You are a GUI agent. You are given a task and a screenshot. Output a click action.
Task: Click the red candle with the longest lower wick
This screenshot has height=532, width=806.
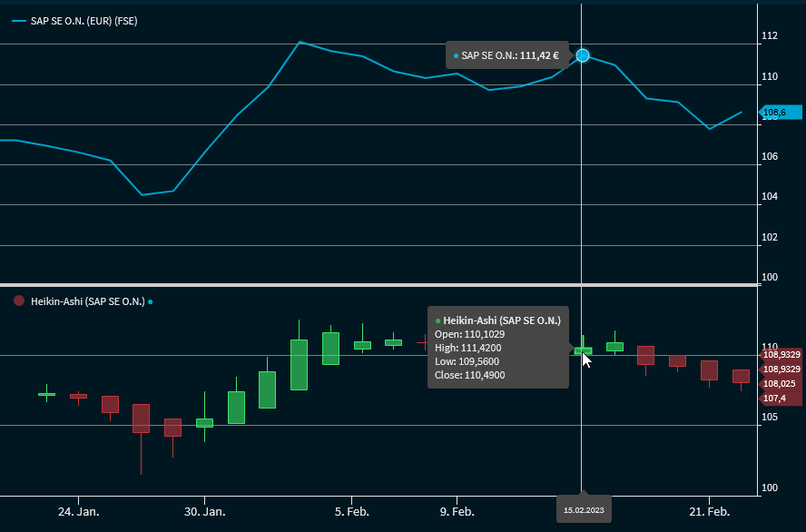click(141, 418)
